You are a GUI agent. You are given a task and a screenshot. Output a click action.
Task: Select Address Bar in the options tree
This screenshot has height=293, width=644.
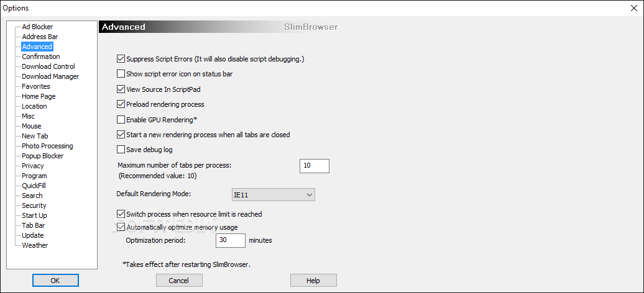coord(40,37)
